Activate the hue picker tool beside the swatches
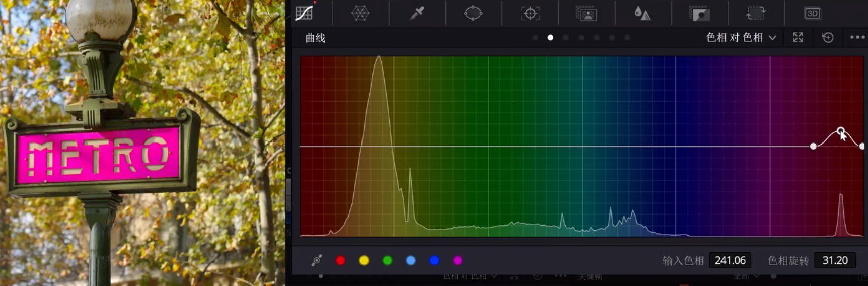 click(317, 260)
